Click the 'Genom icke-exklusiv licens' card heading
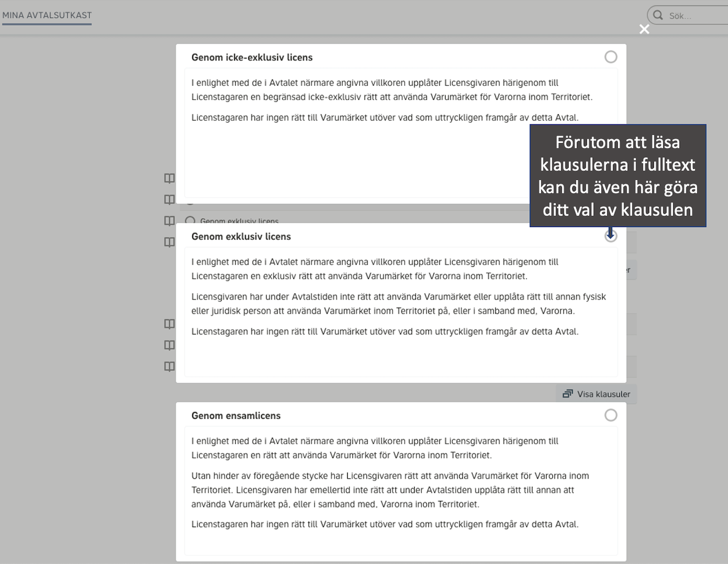This screenshot has height=564, width=728. point(252,57)
